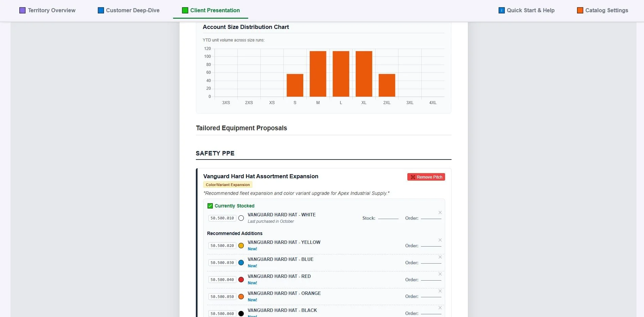
Task: Remove the BLUE hard hat row
Action: tap(440, 257)
